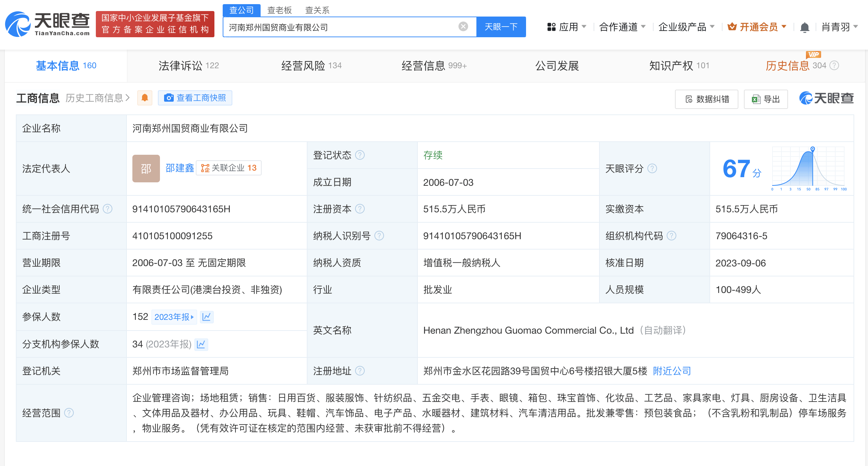Click the 存续 registration status value

click(433, 155)
